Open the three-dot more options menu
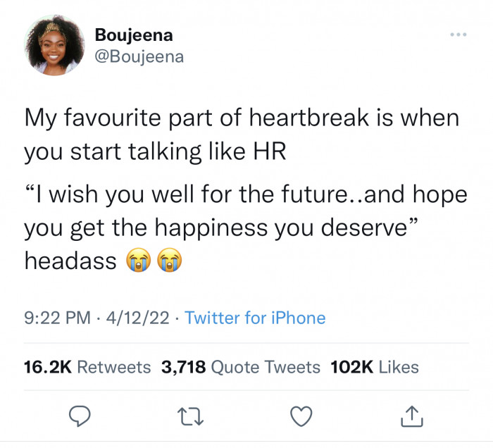The height and width of the screenshot is (448, 493). [x=458, y=35]
